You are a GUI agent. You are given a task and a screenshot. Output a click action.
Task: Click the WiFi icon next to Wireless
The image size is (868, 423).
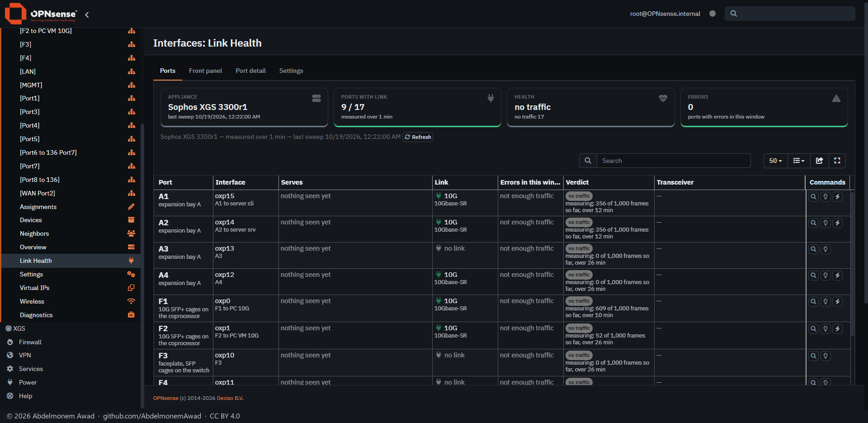[x=131, y=301]
